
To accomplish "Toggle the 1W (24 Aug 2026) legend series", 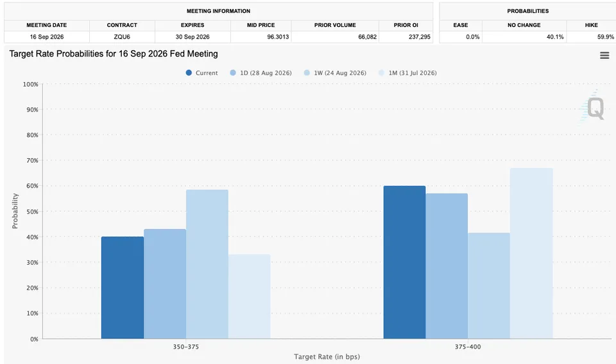I will tap(335, 72).
